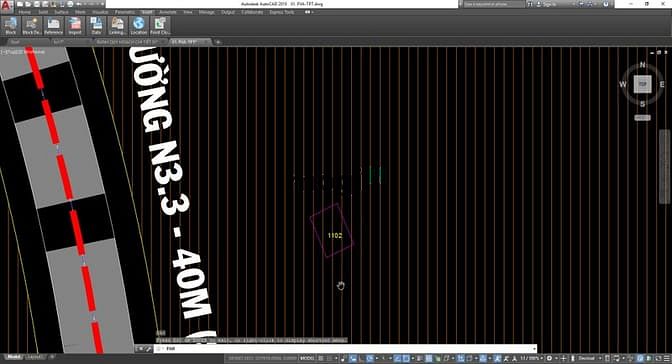Switch to the Surface ribbon tab
Screen dimensions: 672x364
click(x=61, y=12)
